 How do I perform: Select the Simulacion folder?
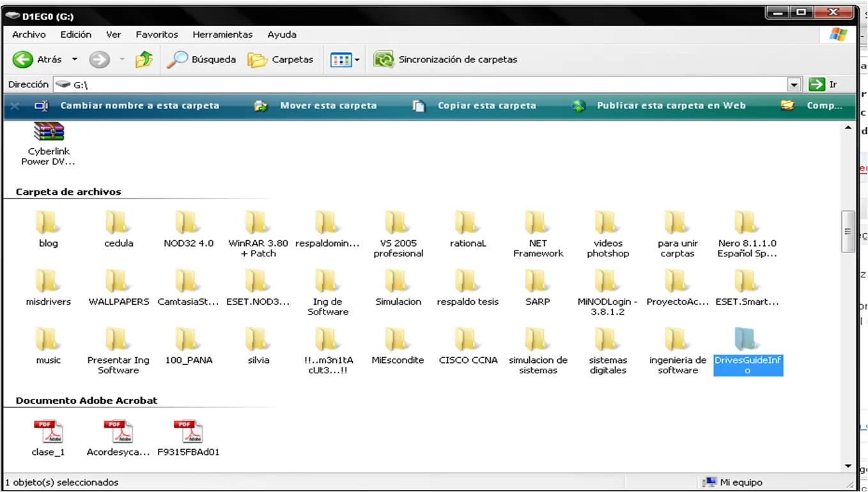pos(398,288)
